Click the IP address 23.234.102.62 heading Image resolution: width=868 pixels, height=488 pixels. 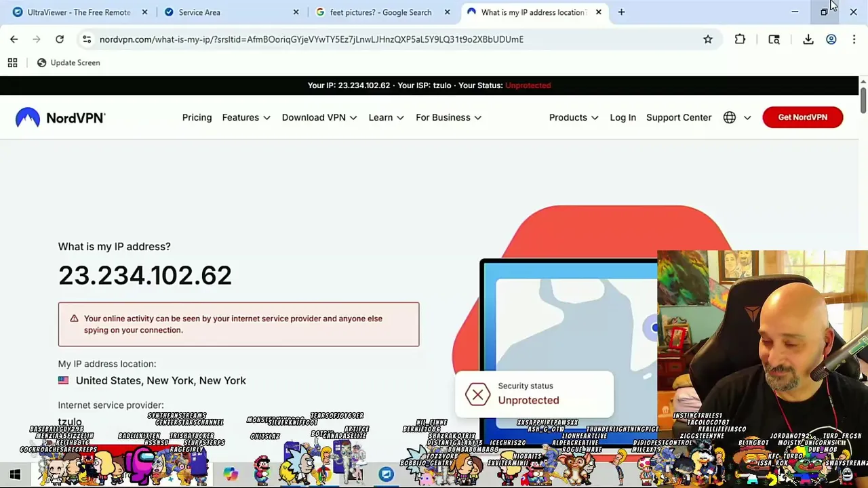point(145,275)
